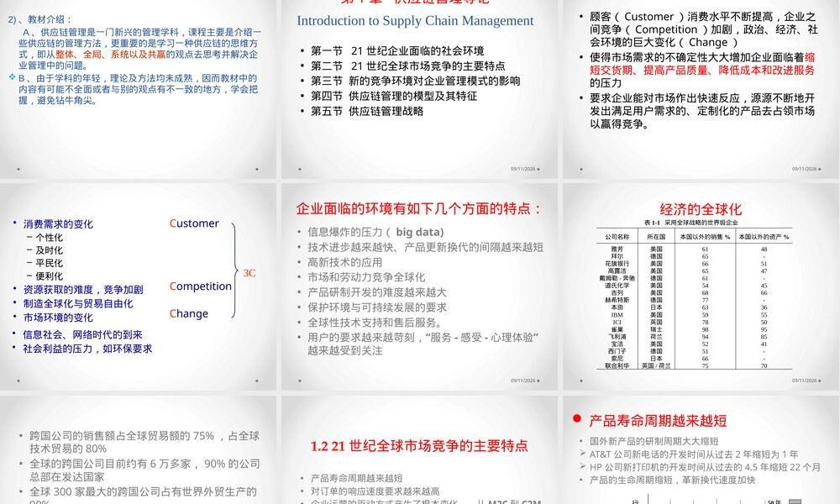Click bullet '保护环境与可持续发展的要求'
This screenshot has width=840, height=504.
coord(376,307)
